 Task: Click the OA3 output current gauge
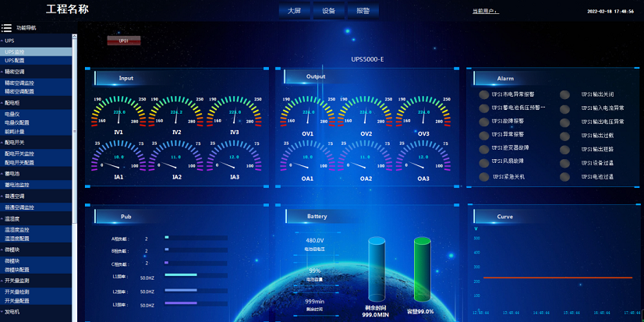(x=423, y=156)
